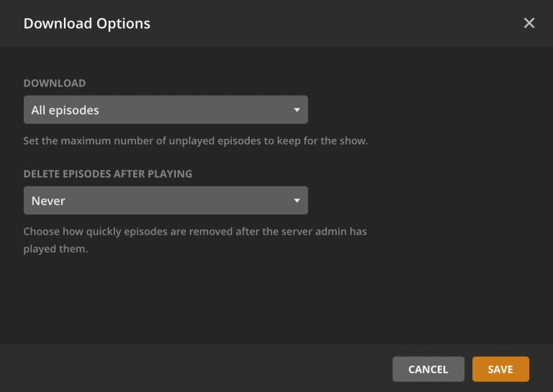Viewport: 553px width, 392px height.
Task: Click the empty footer area left of Cancel
Action: click(x=194, y=369)
